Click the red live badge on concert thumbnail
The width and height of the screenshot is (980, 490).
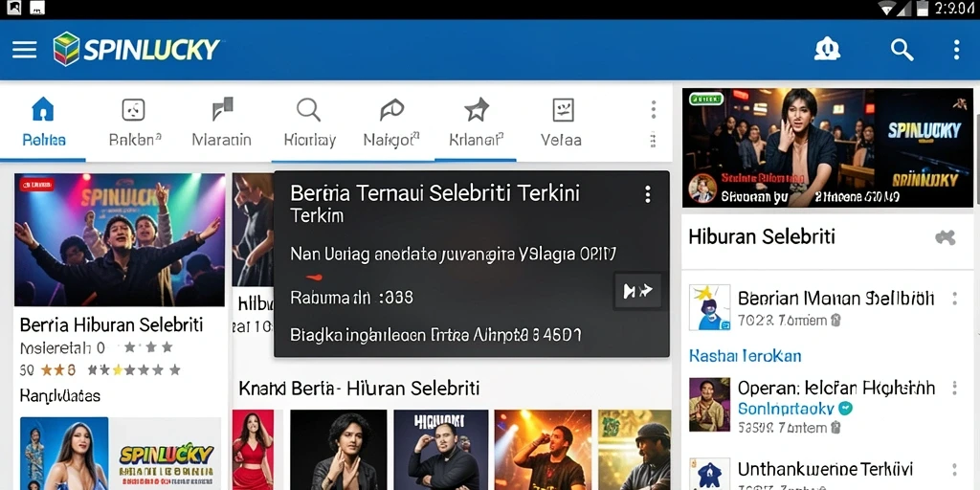(x=37, y=185)
